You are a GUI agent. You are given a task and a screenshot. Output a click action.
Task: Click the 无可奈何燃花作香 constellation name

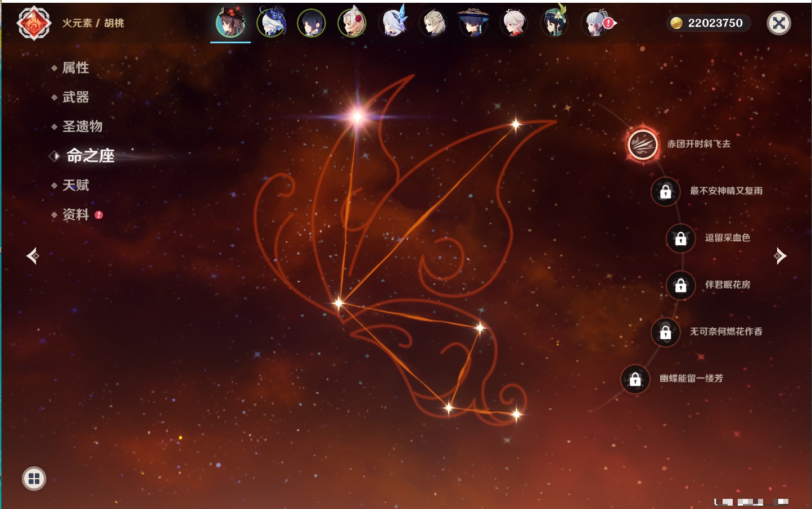coord(726,331)
